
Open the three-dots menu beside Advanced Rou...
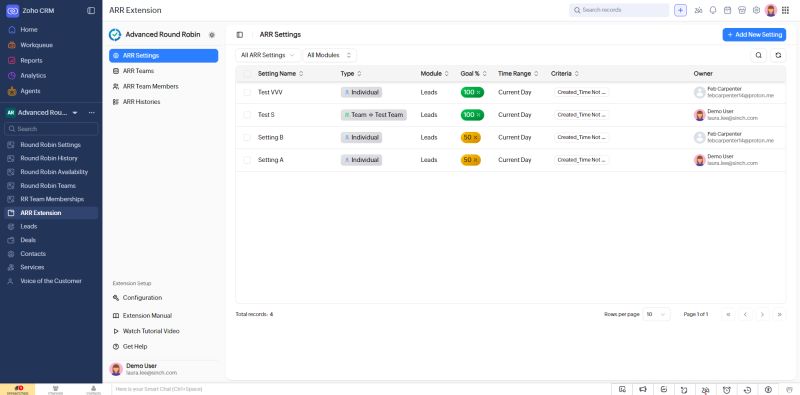91,112
